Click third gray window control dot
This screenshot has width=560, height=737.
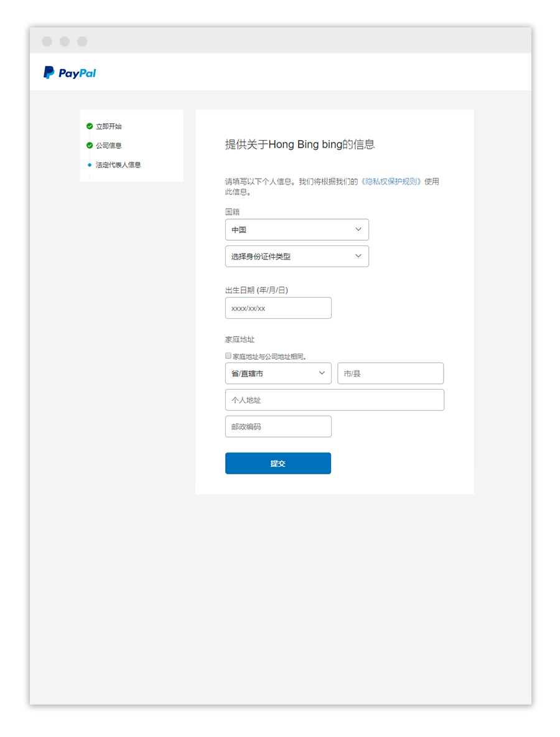(82, 41)
